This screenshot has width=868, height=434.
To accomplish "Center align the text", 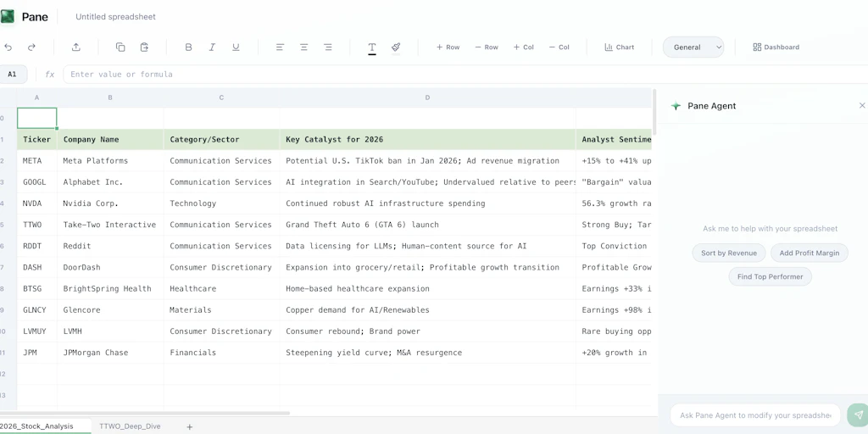I will click(x=304, y=47).
